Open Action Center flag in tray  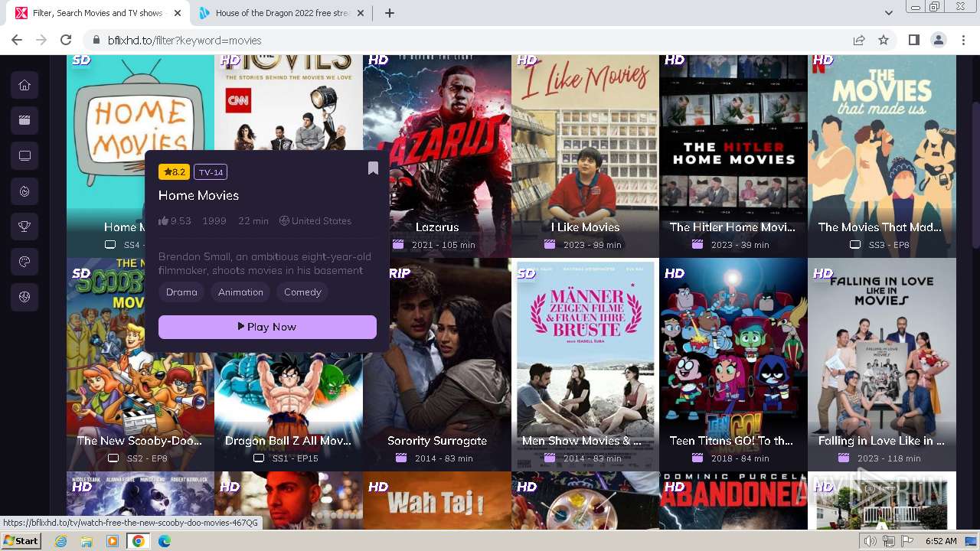pos(907,541)
